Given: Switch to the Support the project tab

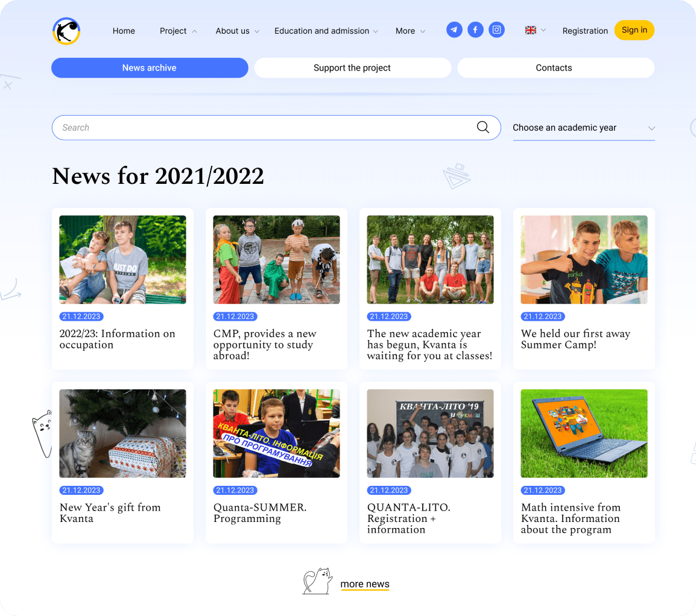Looking at the screenshot, I should 352,68.
